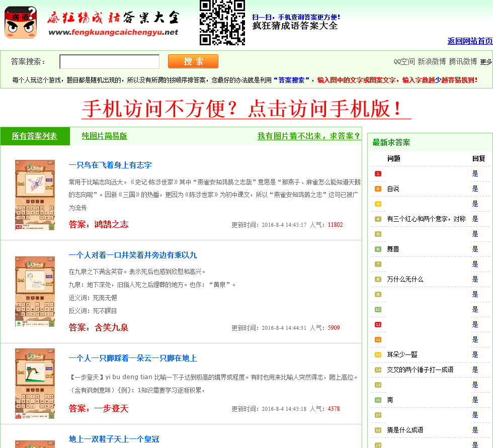
Task: Click sidebar question 南
Action: pos(390,400)
